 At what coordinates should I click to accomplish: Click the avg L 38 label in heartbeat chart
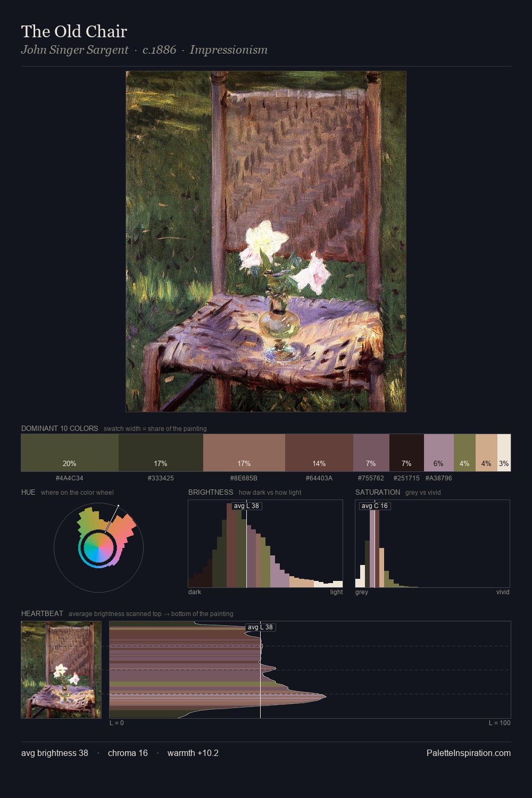[x=260, y=627]
